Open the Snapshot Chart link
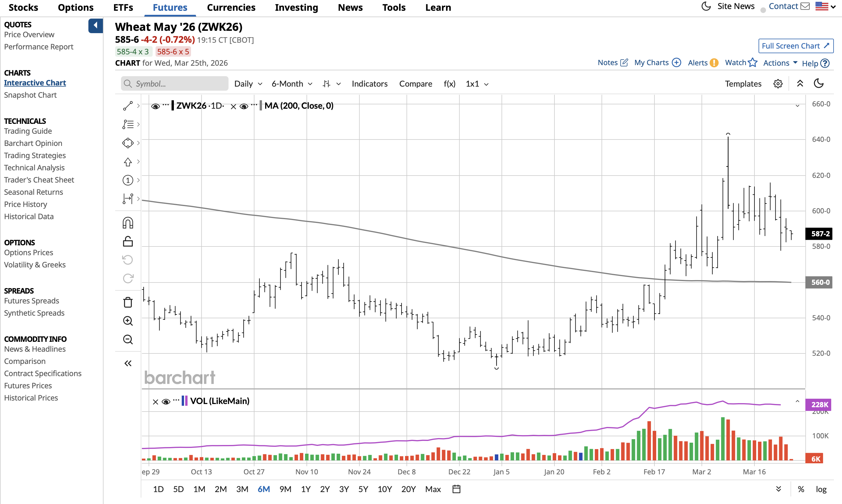842x504 pixels. point(30,95)
